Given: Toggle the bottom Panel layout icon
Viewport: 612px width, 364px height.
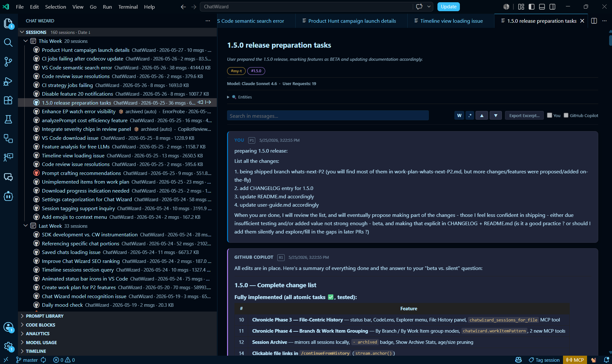Looking at the screenshot, I should [542, 7].
